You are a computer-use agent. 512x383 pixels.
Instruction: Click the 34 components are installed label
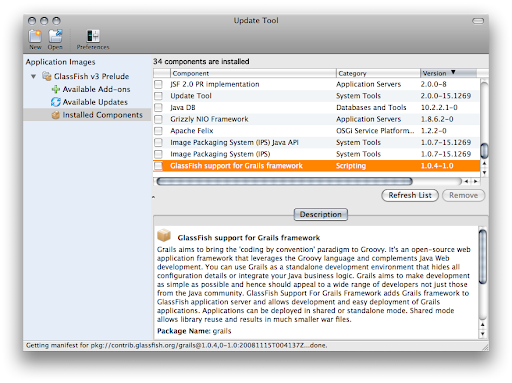tap(201, 61)
